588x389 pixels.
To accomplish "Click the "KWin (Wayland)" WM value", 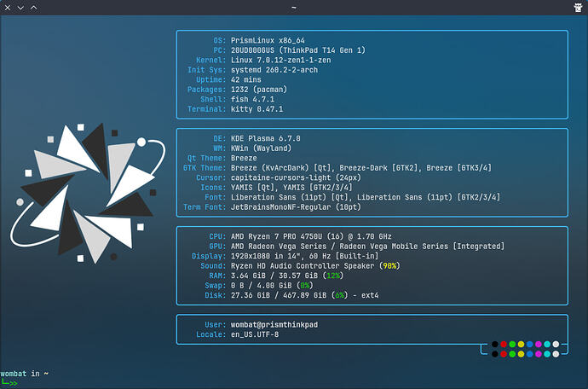I will pyautogui.click(x=261, y=148).
